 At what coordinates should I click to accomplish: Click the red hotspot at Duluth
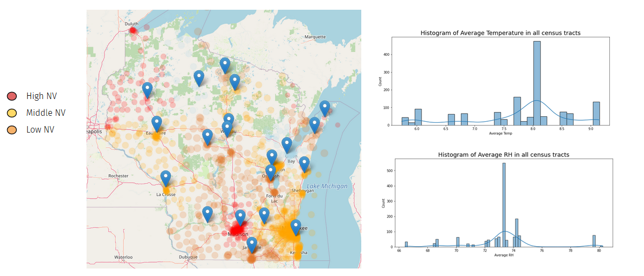(x=133, y=30)
